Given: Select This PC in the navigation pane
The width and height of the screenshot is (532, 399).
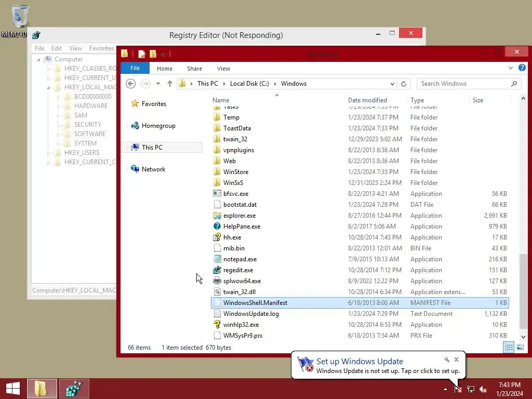Looking at the screenshot, I should 152,147.
